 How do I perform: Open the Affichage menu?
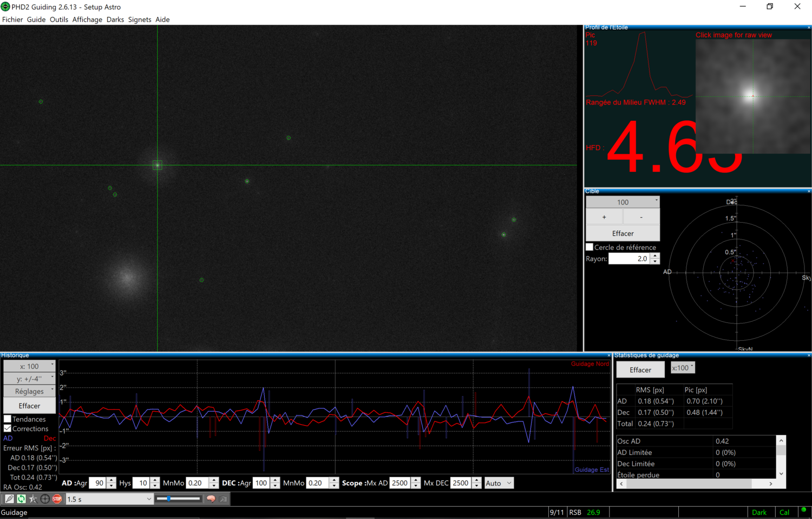pyautogui.click(x=87, y=20)
